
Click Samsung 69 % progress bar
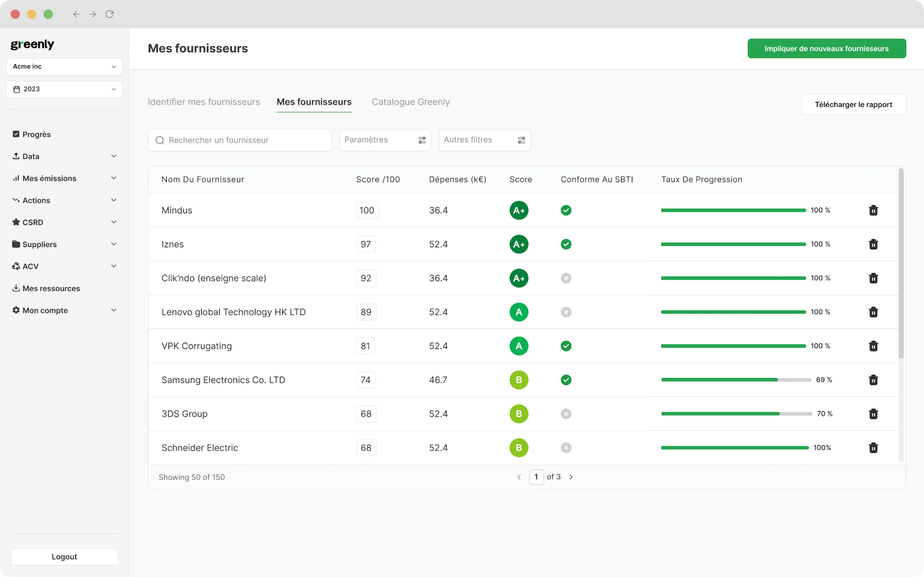point(736,380)
